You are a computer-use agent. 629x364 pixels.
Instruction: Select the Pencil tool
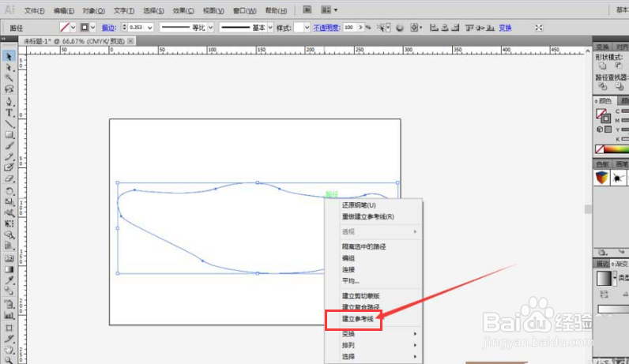(9, 157)
